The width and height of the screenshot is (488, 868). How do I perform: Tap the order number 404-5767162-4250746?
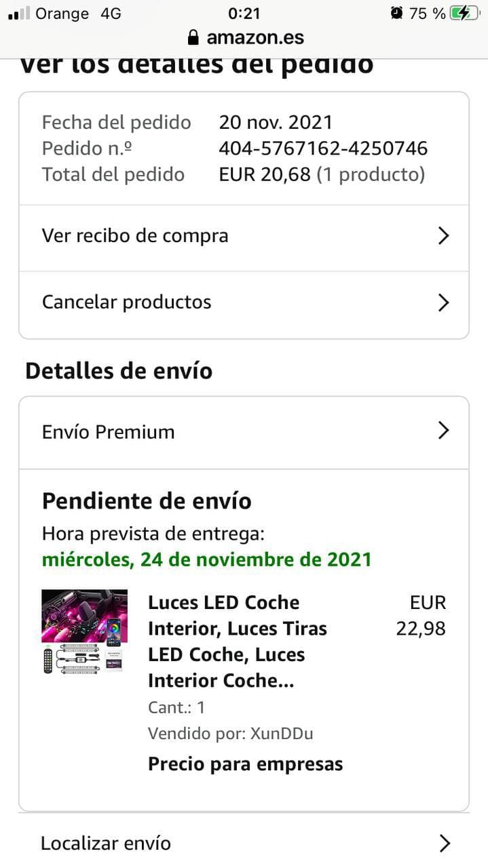[x=323, y=149]
